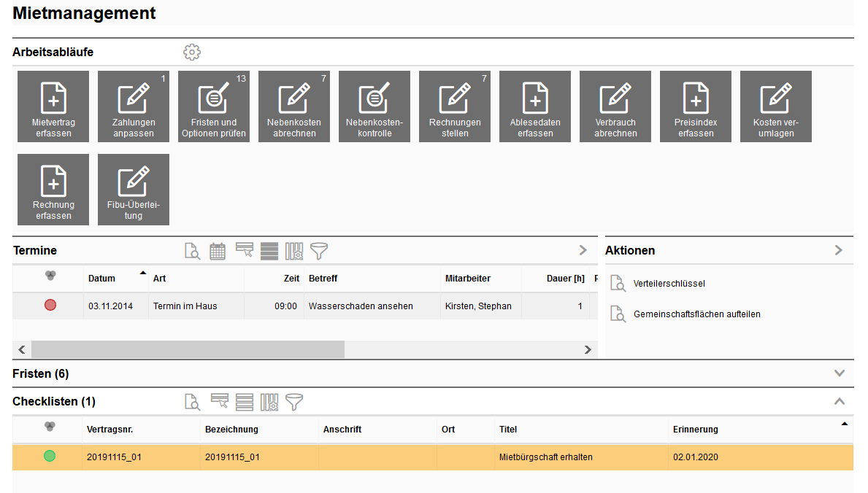Open the Termine calendar view icon
Image resolution: width=868 pixels, height=493 pixels.
click(x=218, y=251)
